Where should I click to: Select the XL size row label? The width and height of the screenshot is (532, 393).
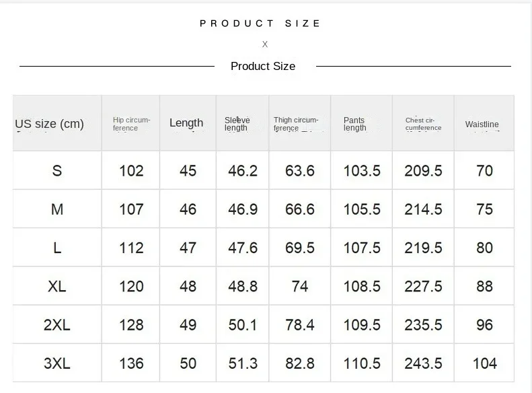coord(57,287)
